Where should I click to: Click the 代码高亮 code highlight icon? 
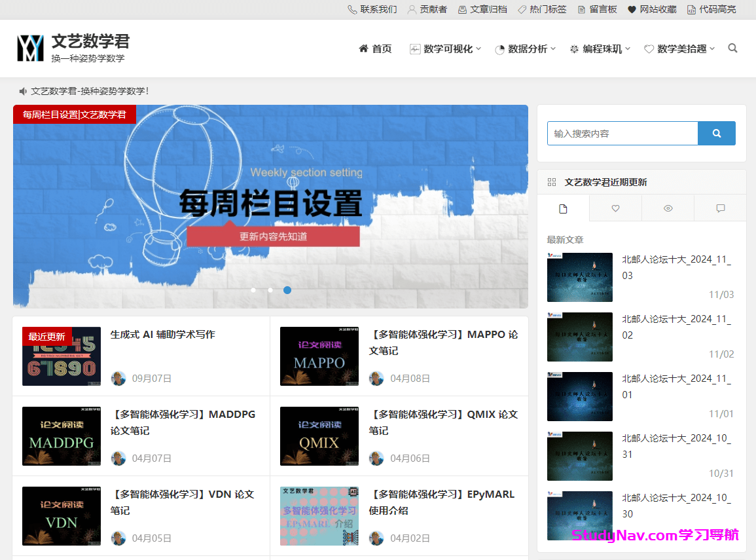coord(690,9)
